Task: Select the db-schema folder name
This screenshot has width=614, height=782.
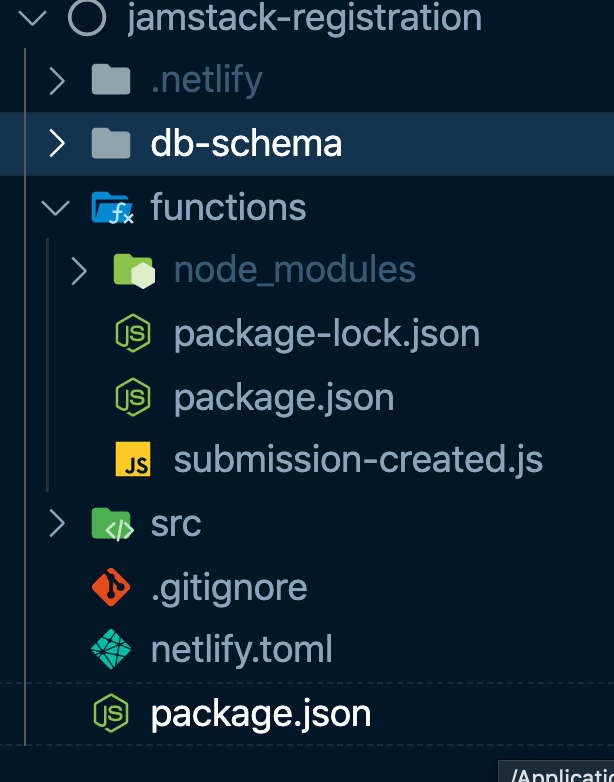Action: pyautogui.click(x=246, y=144)
